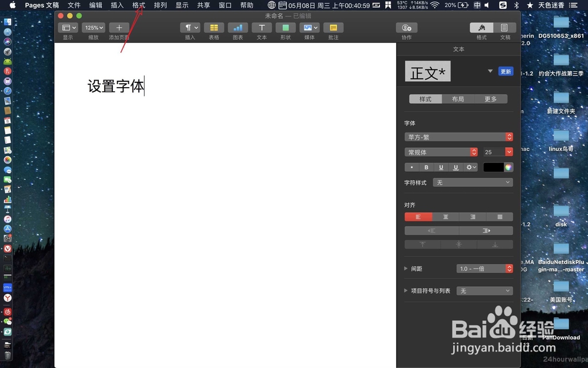Switch to the 布局 tab in format panel
Image resolution: width=588 pixels, height=368 pixels.
point(458,99)
